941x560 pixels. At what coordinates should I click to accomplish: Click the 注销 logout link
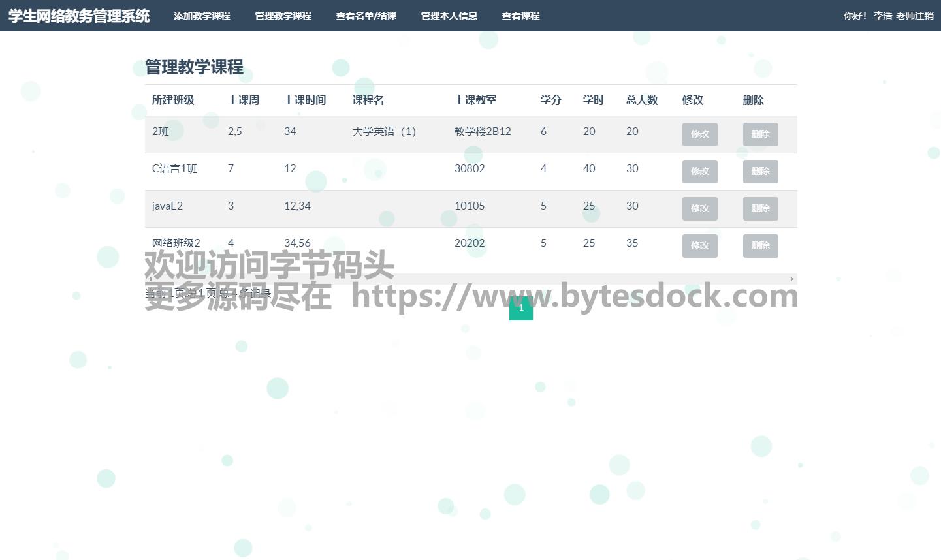[925, 16]
